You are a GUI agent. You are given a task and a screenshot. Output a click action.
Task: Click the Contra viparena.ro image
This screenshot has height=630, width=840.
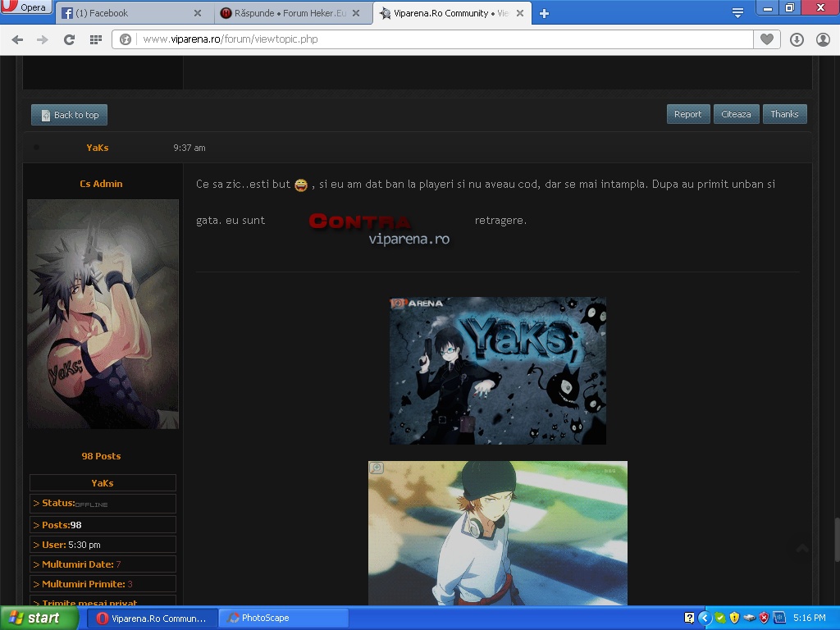(x=379, y=229)
